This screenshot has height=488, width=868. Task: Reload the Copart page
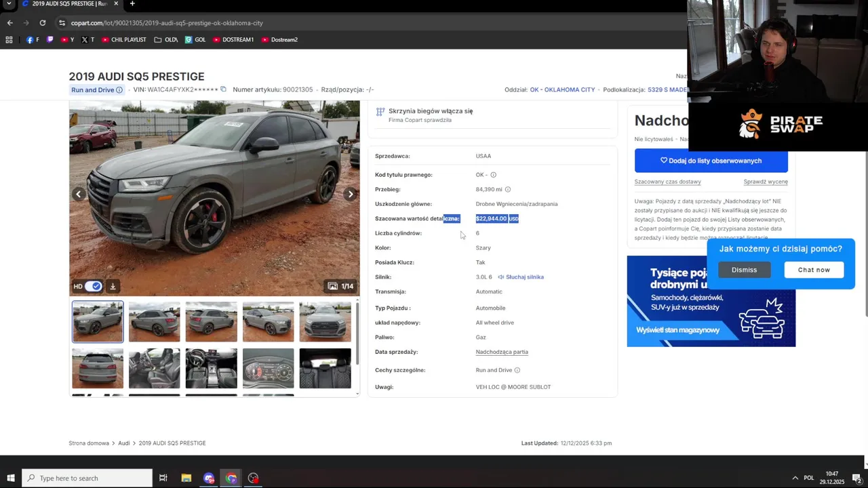pos(42,23)
